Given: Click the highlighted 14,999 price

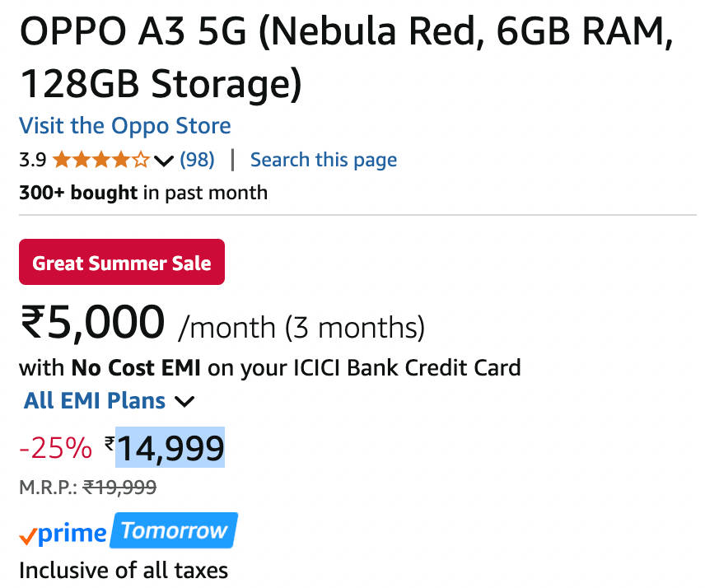Looking at the screenshot, I should pyautogui.click(x=170, y=449).
